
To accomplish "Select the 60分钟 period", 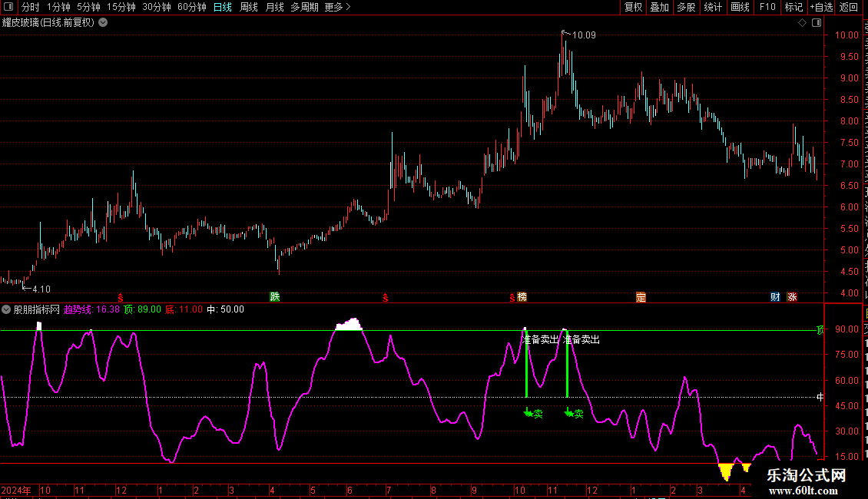I will pyautogui.click(x=192, y=7).
